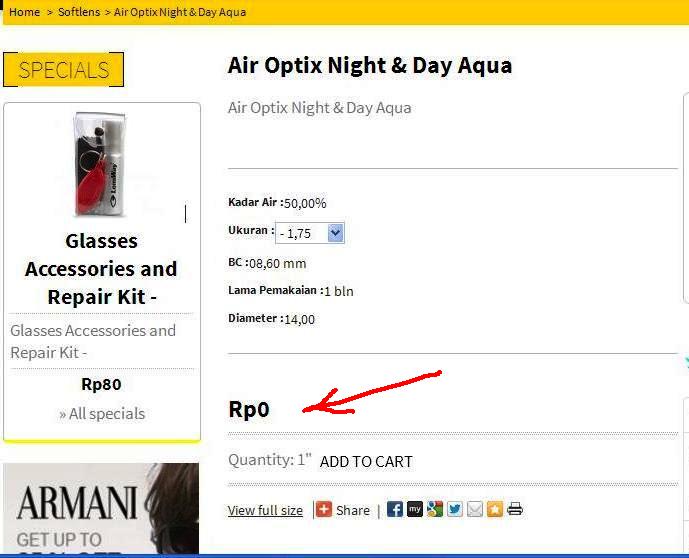The image size is (689, 558).
Task: Open All specials link
Action: coord(102,413)
